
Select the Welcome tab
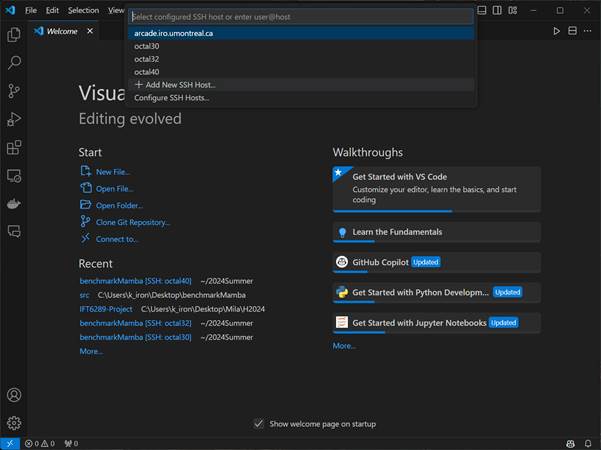point(62,31)
